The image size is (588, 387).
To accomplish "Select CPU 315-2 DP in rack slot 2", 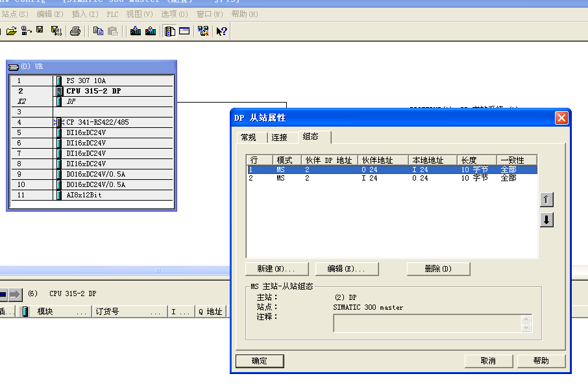I will (92, 91).
